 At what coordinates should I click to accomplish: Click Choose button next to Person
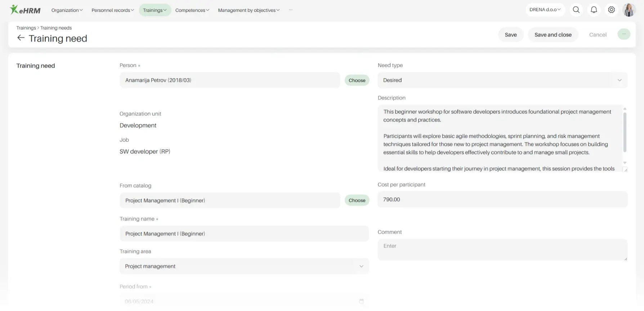click(357, 80)
